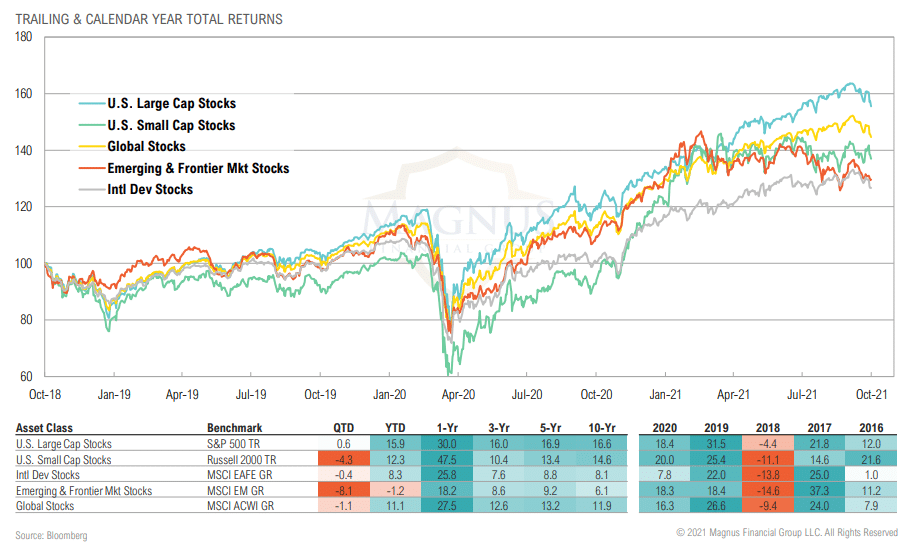The height and width of the screenshot is (544, 919).
Task: Click the 10-Yr column header
Action: (x=602, y=428)
